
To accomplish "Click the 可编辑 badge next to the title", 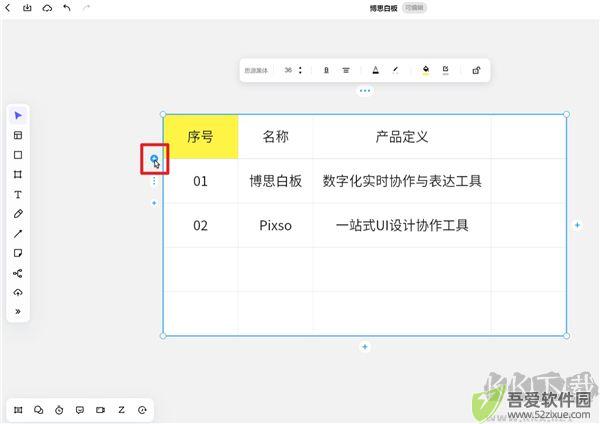I will [x=414, y=8].
